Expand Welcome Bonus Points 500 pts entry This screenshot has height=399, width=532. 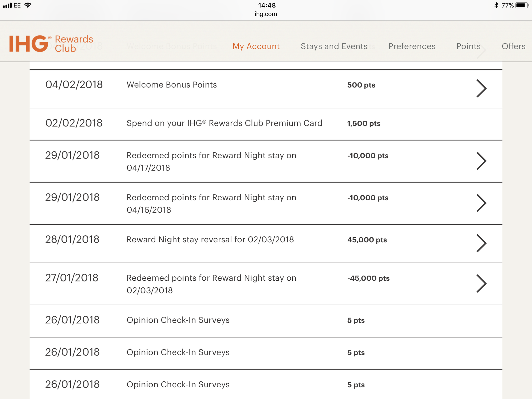481,89
